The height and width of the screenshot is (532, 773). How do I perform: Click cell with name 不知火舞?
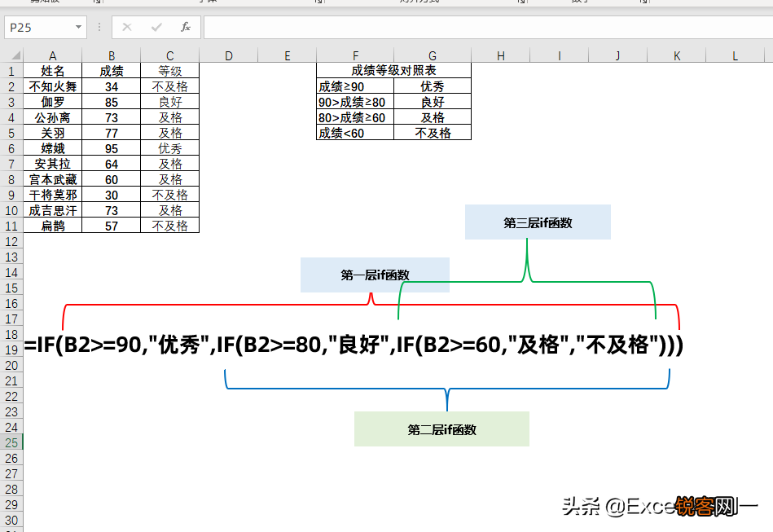click(x=53, y=87)
